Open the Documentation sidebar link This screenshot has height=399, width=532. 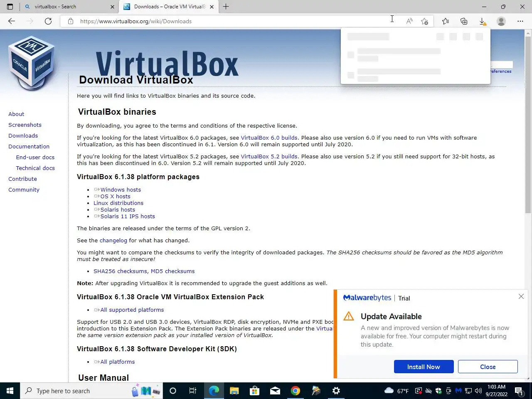(29, 146)
